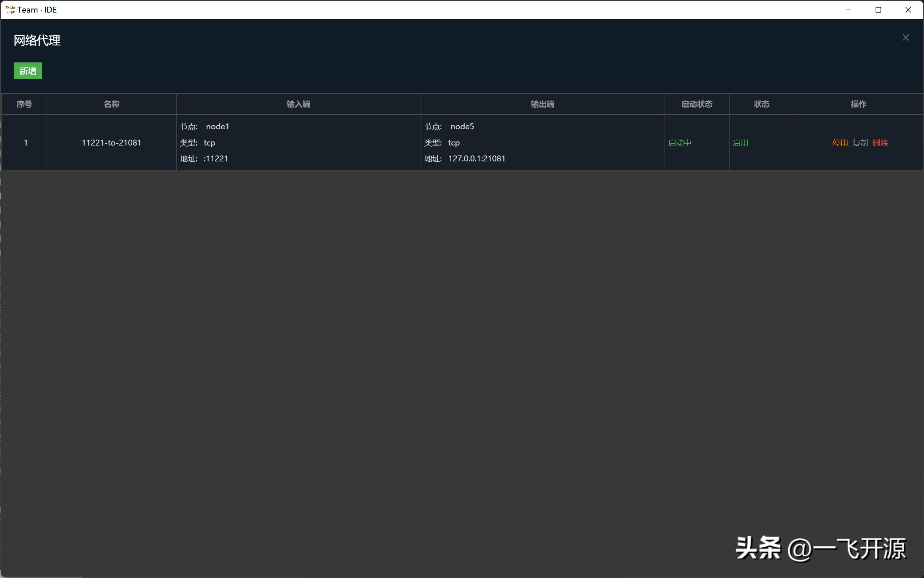Close the Team IDE application window
924x578 pixels.
click(908, 10)
